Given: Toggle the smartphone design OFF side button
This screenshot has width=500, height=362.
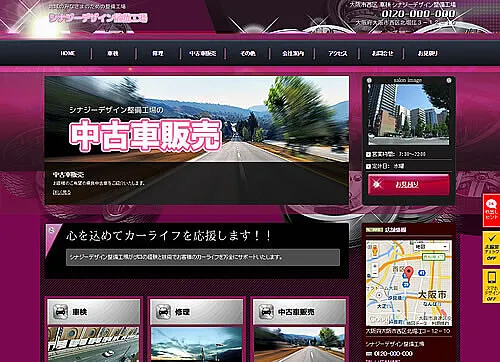Looking at the screenshot, I should pos(491,286).
